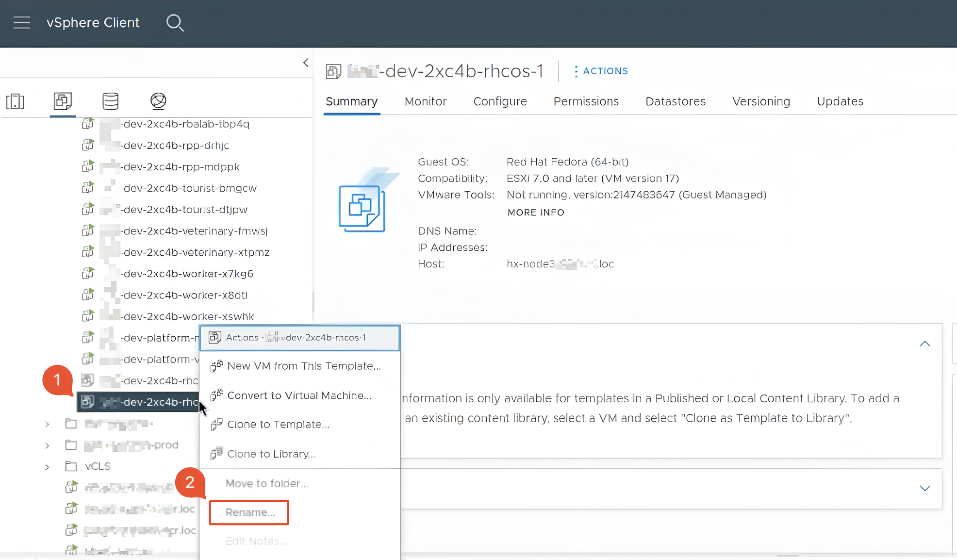Click New VM from This Template icon
Image resolution: width=957 pixels, height=560 pixels.
(216, 366)
